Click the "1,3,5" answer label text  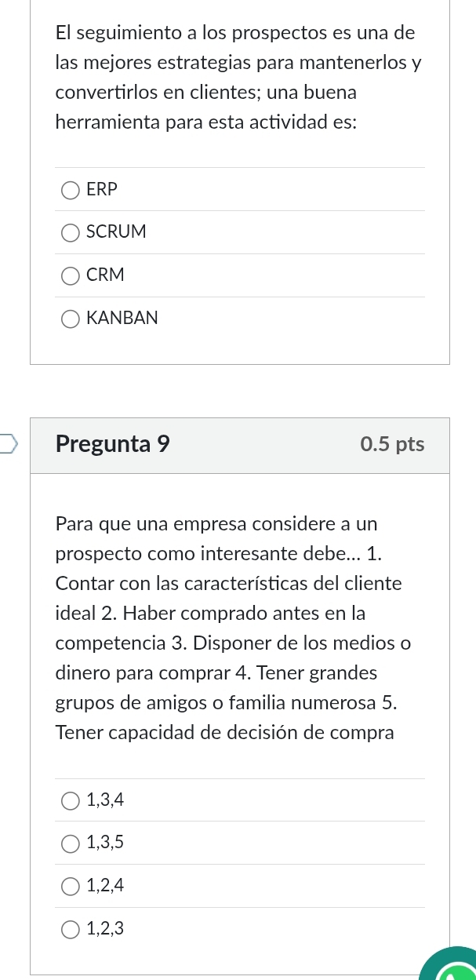(x=106, y=843)
